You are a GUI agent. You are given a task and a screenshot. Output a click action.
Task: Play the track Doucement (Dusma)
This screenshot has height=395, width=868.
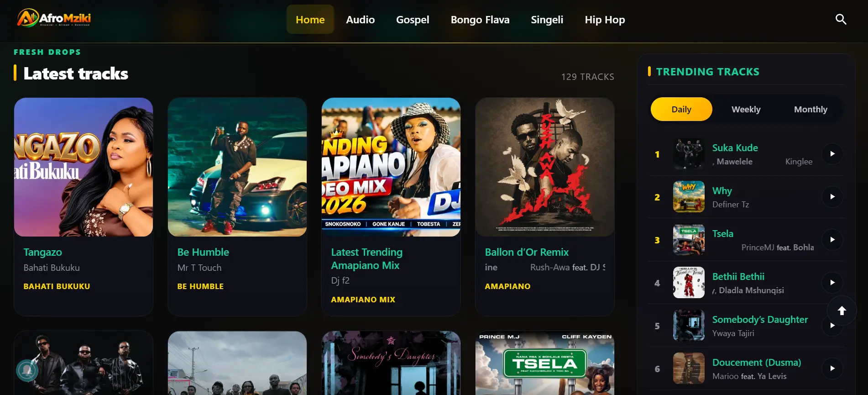(x=832, y=369)
